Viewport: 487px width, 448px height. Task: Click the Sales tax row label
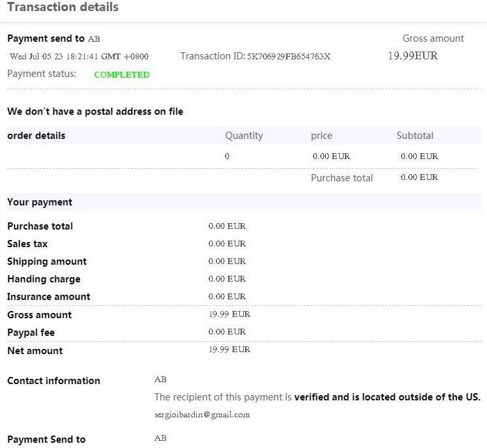point(27,244)
